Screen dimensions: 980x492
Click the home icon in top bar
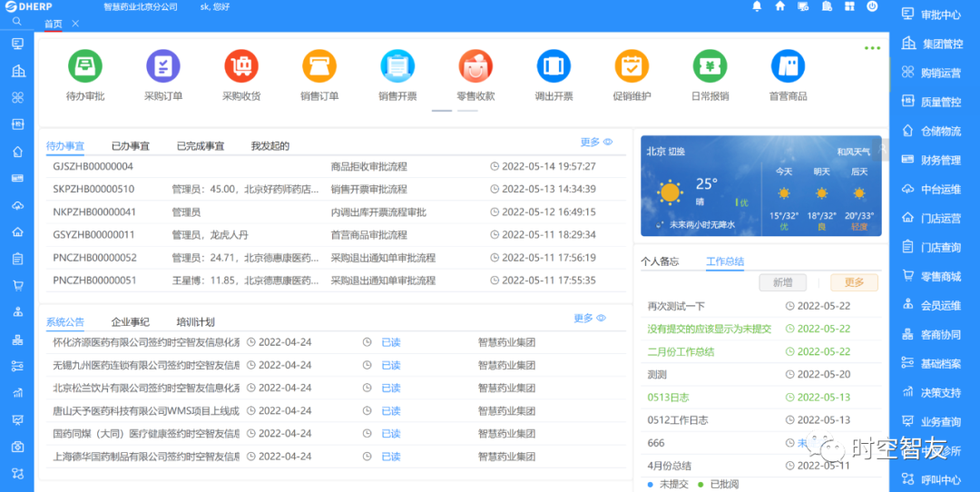point(779,6)
